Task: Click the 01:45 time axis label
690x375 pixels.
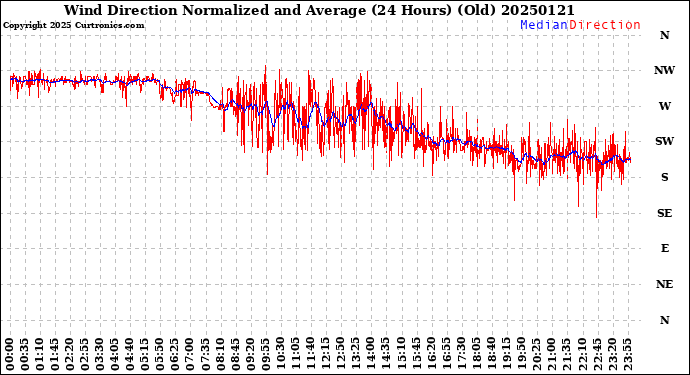Action: (x=55, y=354)
